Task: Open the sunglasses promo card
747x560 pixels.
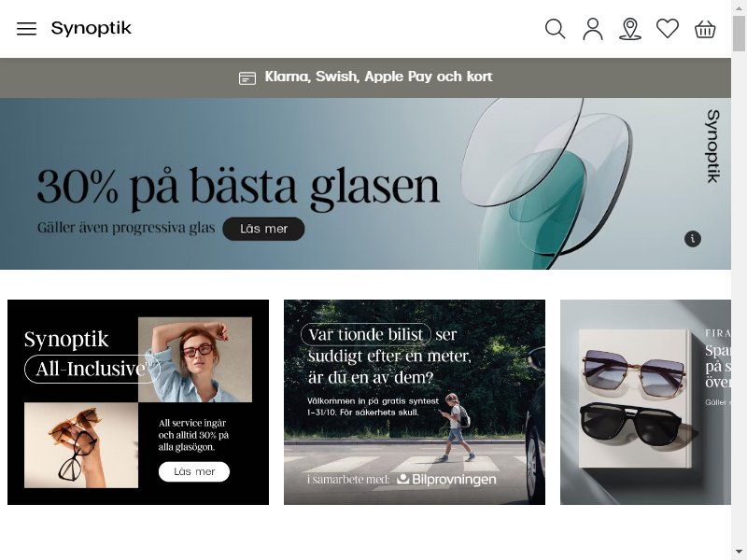Action: pos(645,402)
